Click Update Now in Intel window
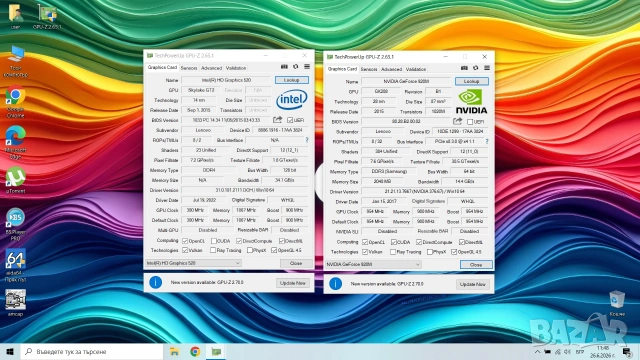Screen dimensions: 640x360 pos(293,283)
